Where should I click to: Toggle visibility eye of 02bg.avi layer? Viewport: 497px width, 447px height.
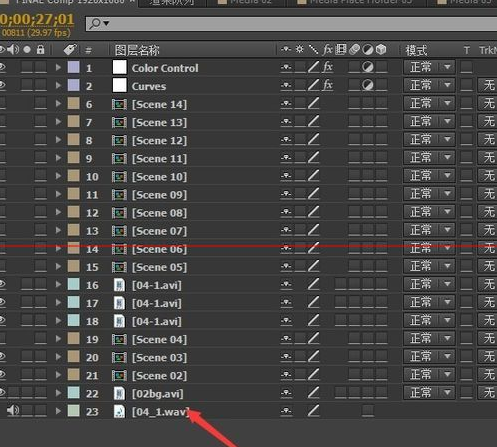click(x=3, y=392)
